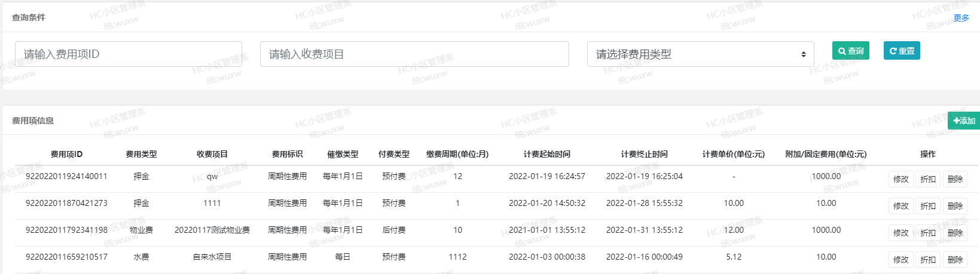
Task: Click the 后付费 payment type cell
Action: (394, 230)
